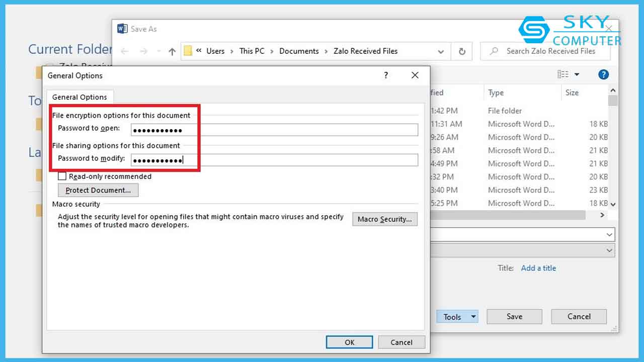
Task: Click the Forward arrow in Save As
Action: click(144, 51)
